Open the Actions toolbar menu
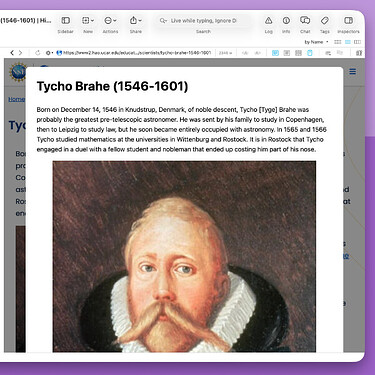 click(110, 21)
